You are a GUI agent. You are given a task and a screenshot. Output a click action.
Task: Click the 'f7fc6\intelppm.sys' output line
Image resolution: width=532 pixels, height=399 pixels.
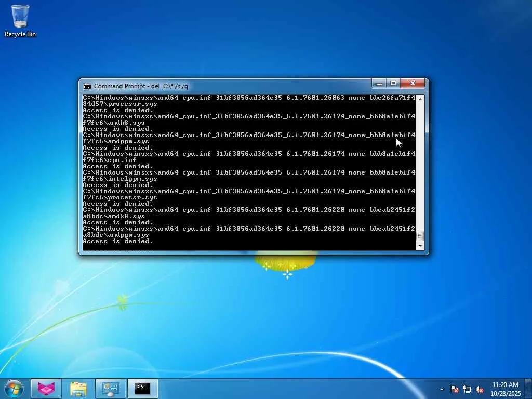click(120, 179)
